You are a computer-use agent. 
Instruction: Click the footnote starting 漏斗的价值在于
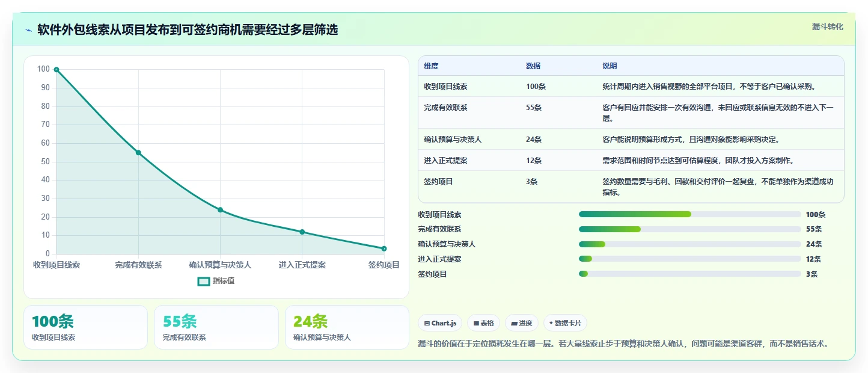(x=624, y=344)
